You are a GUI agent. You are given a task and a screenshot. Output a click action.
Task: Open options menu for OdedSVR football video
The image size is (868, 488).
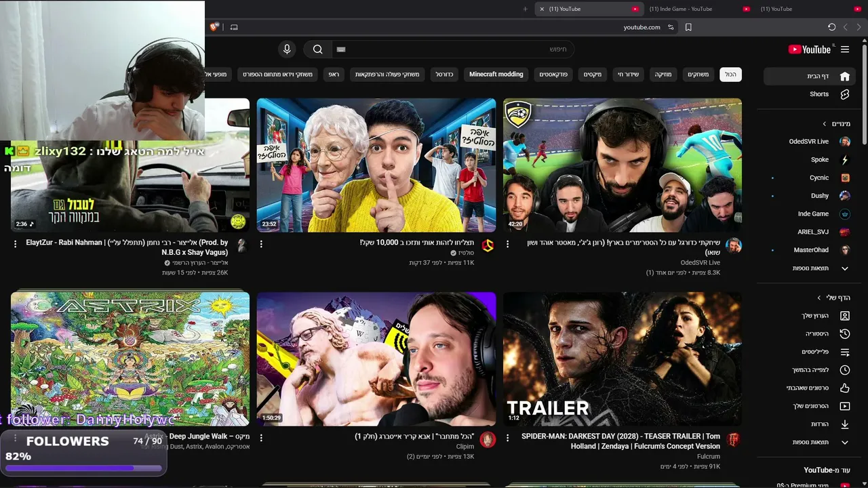(507, 244)
